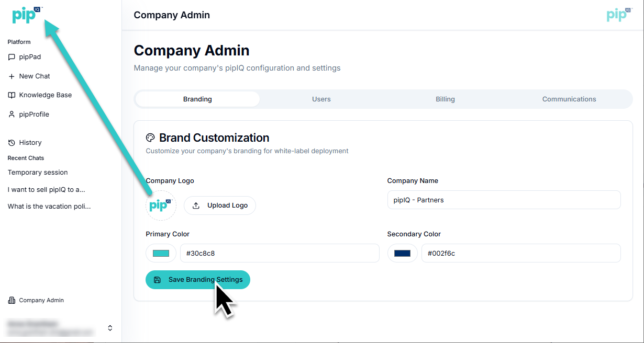644x343 pixels.
Task: Click the Upload Logo button
Action: pos(220,205)
